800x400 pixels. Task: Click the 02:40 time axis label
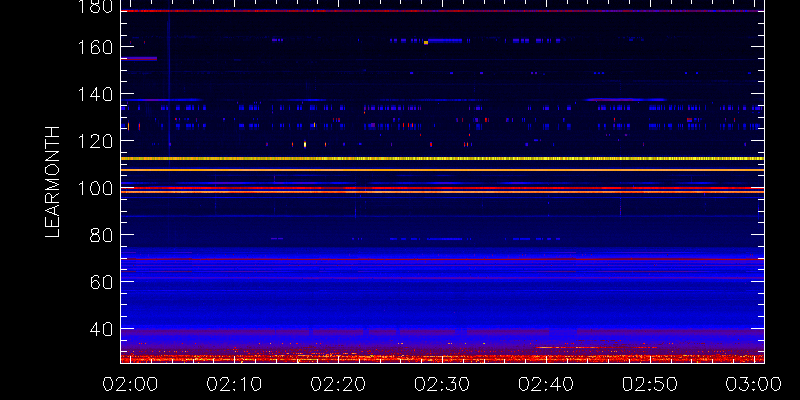tap(546, 383)
